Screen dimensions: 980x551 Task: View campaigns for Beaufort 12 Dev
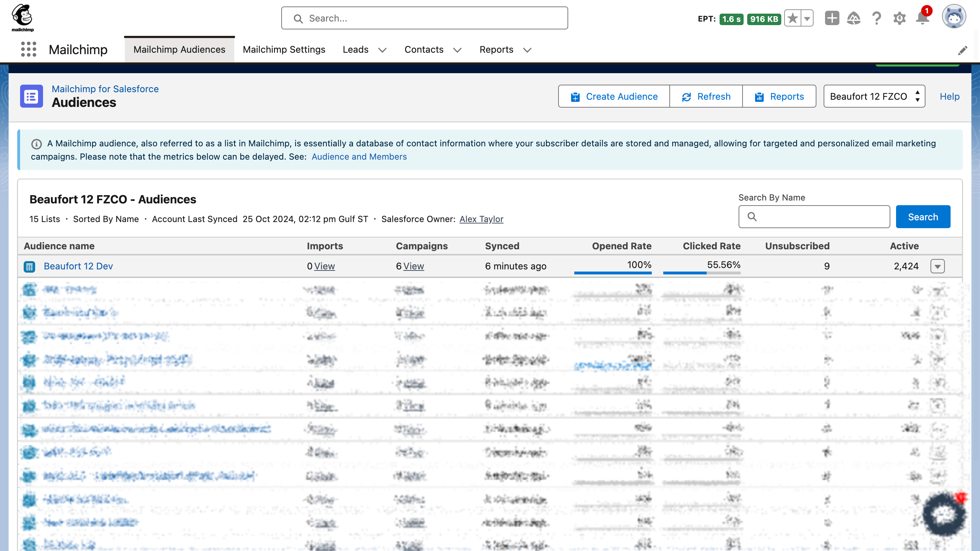[413, 266]
